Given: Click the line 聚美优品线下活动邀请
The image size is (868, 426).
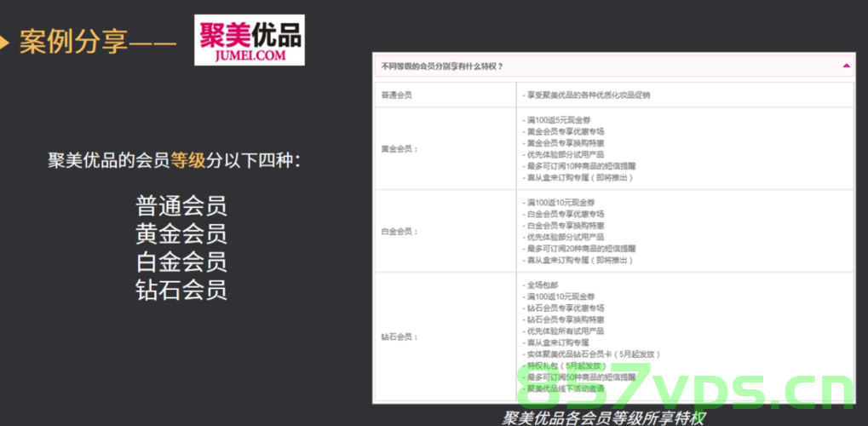Looking at the screenshot, I should [563, 389].
